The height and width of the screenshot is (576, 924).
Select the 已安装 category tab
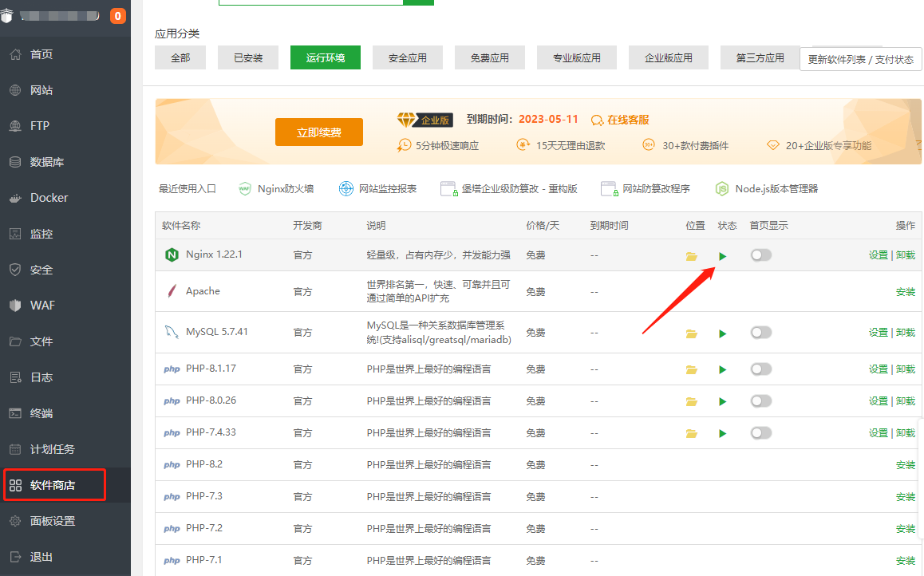(248, 57)
